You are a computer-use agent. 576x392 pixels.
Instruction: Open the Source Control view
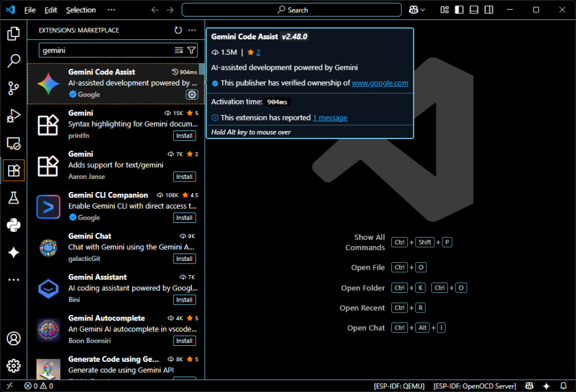point(14,88)
